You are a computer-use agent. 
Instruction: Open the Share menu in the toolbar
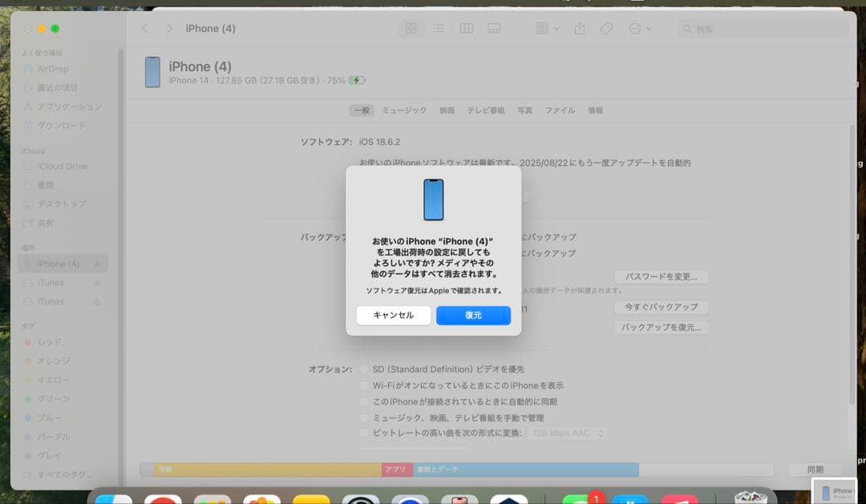579,28
